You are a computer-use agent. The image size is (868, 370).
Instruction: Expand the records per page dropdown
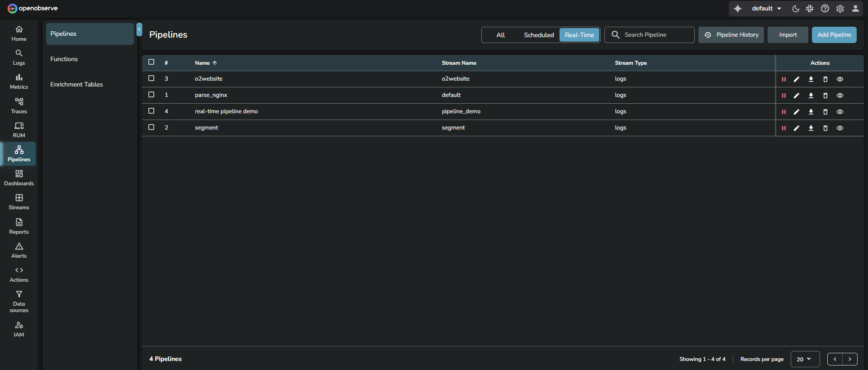(x=805, y=359)
